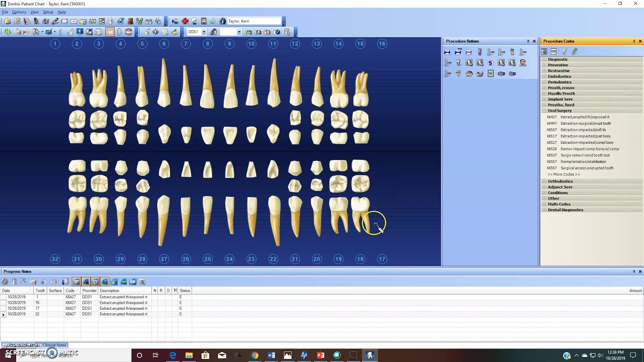644x362 pixels.
Task: Click the monitor icon in chart toolbar
Action: click(79, 32)
